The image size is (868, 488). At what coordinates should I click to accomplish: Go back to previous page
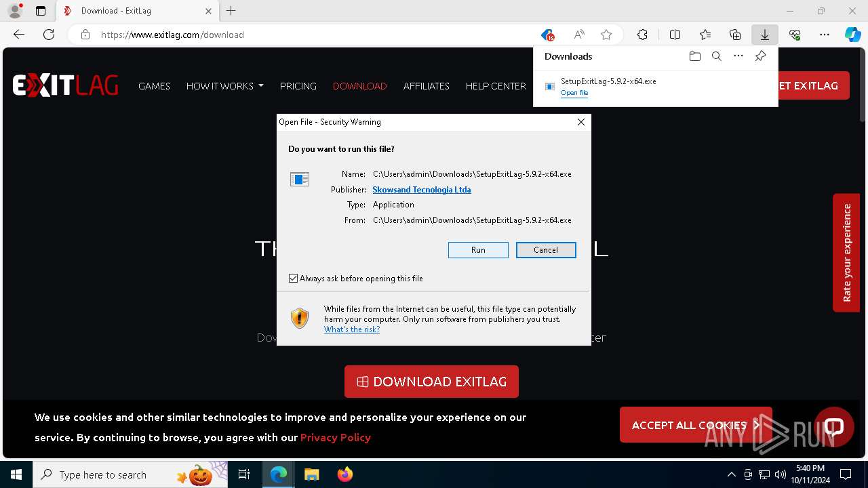19,35
